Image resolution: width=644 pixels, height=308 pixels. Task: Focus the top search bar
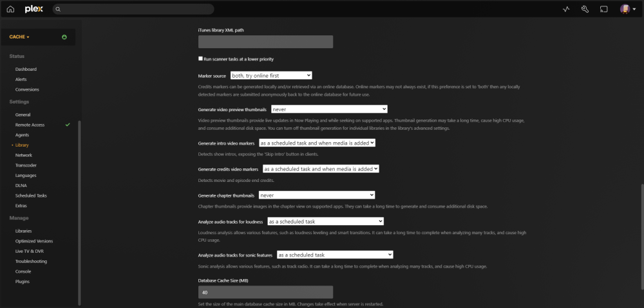click(x=133, y=9)
